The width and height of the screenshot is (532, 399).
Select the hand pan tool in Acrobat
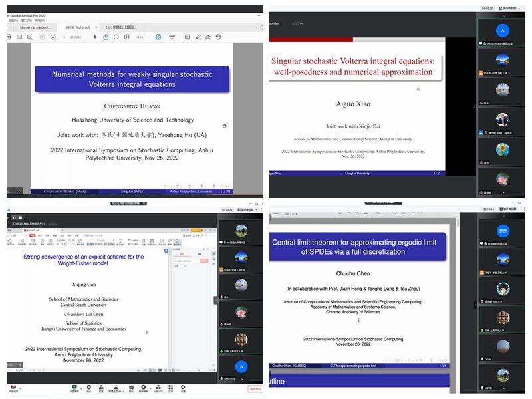pos(106,37)
